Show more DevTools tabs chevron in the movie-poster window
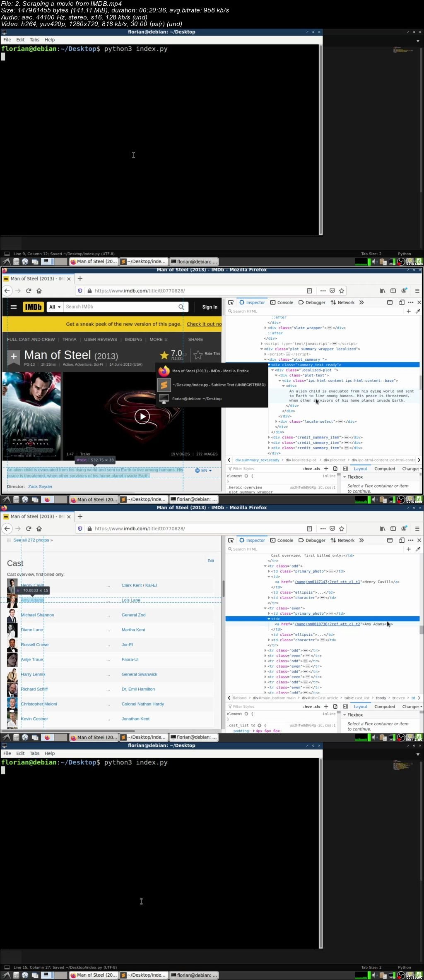 point(361,302)
